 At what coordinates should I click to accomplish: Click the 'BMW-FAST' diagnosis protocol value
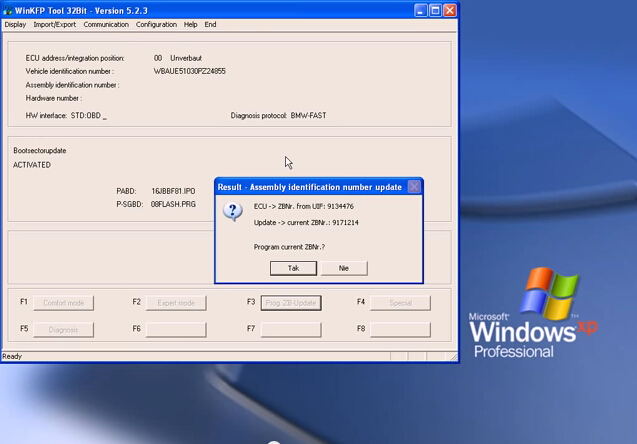[x=308, y=116]
